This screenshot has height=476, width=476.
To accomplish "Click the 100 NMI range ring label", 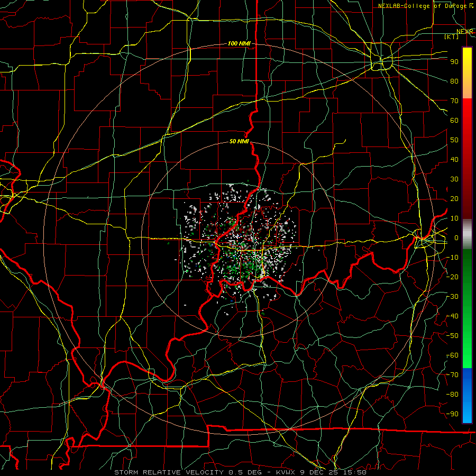I will (x=239, y=43).
